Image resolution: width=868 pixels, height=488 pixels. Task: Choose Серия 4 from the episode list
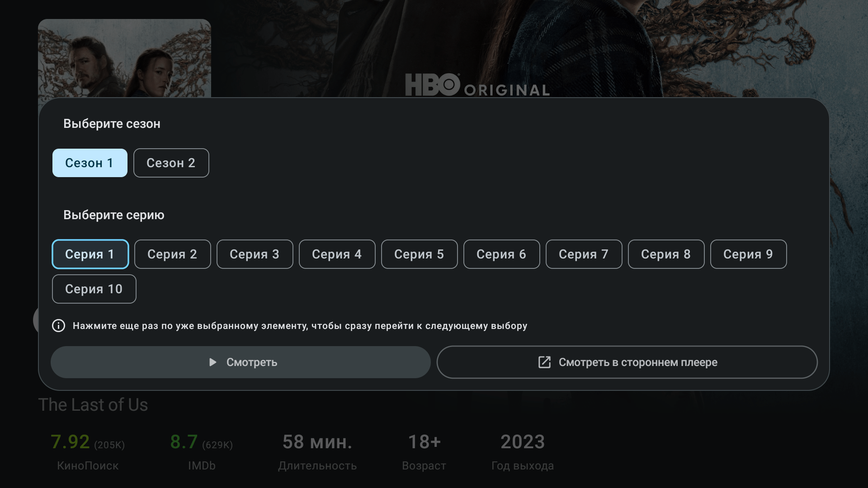337,254
